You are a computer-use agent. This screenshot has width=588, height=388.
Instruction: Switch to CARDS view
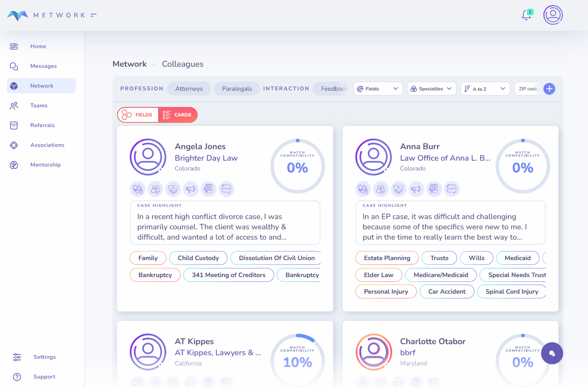pyautogui.click(x=177, y=115)
